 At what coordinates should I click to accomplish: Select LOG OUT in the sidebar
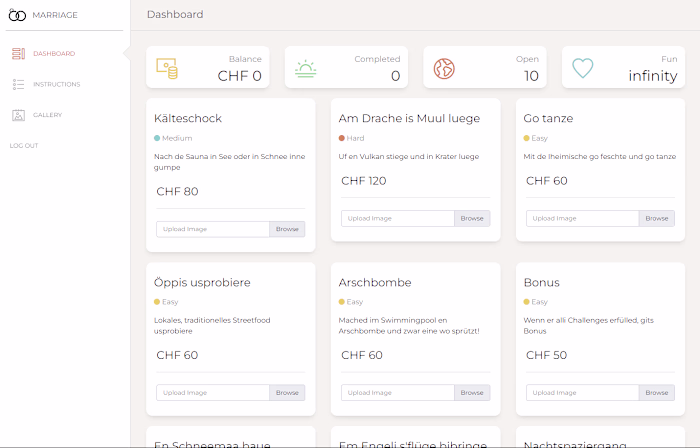(24, 145)
